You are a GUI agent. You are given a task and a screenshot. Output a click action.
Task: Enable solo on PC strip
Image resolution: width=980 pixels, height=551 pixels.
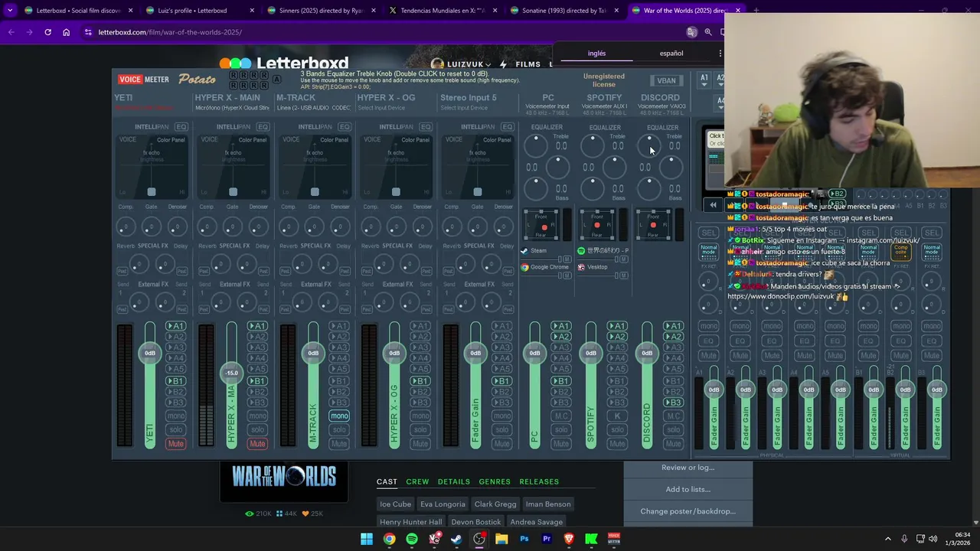[x=561, y=430]
